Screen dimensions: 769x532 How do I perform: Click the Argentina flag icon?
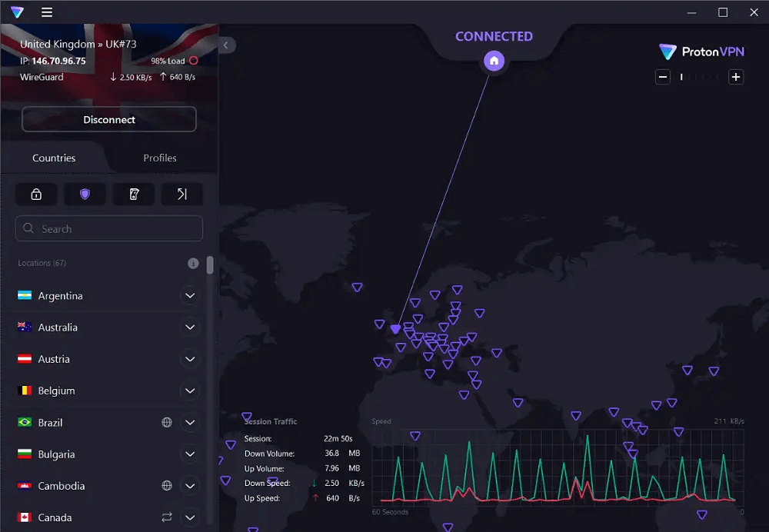25,295
